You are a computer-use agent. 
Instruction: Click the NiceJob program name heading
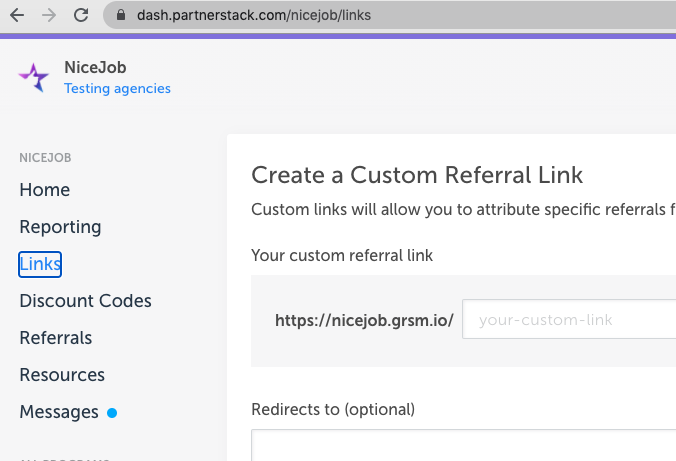tap(95, 67)
